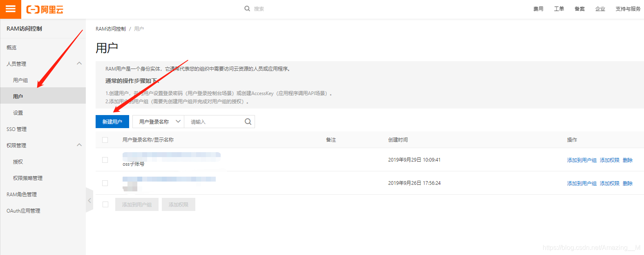Click the bottom 添加权限 batch button
Image resolution: width=644 pixels, height=255 pixels.
(179, 204)
